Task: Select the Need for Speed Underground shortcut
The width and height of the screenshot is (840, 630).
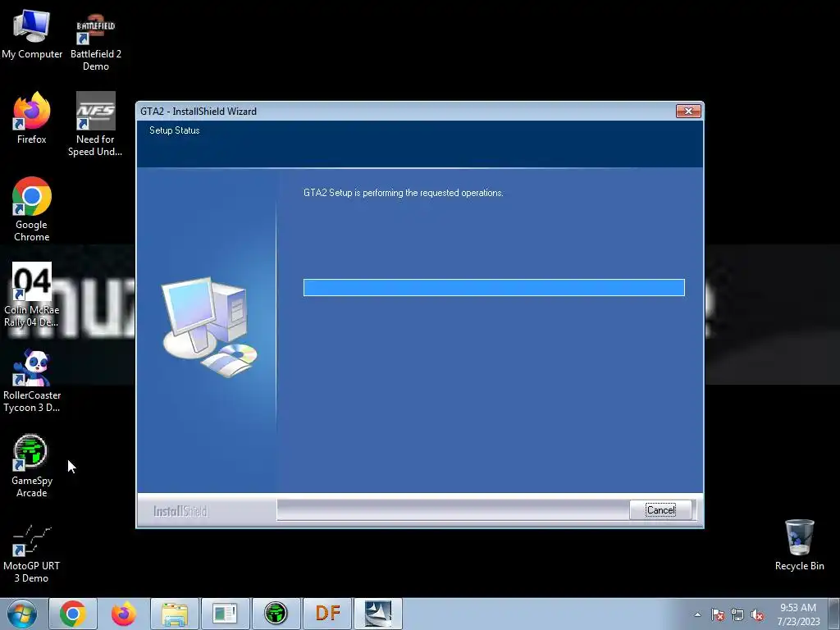Action: [x=95, y=125]
